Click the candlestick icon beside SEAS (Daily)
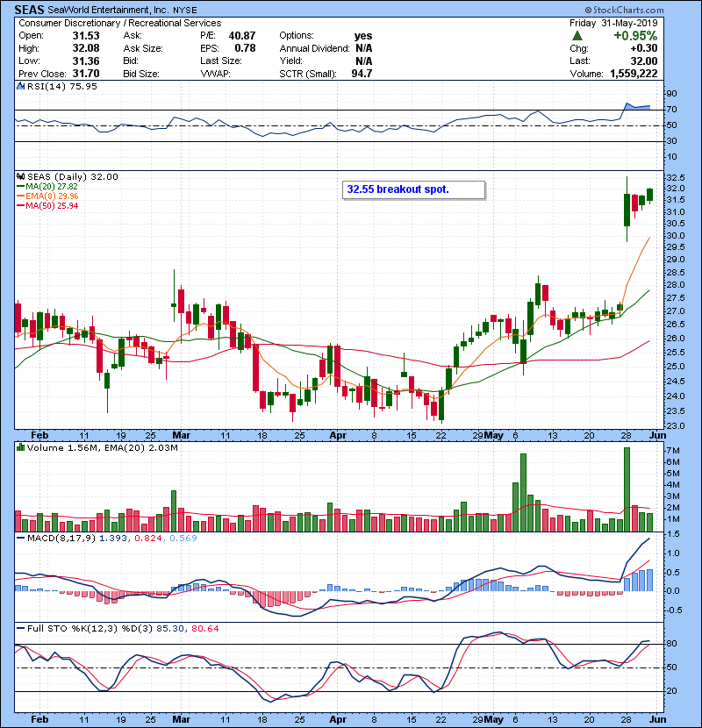This screenshot has height=728, width=702. [x=21, y=176]
